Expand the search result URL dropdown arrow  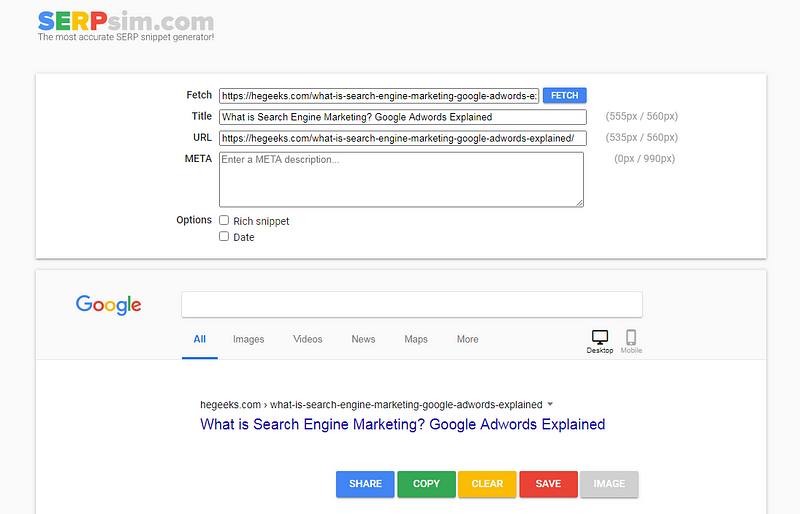pyautogui.click(x=550, y=405)
